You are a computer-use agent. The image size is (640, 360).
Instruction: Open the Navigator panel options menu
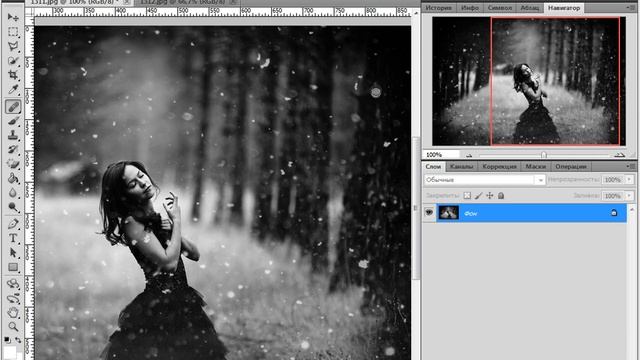pos(631,7)
